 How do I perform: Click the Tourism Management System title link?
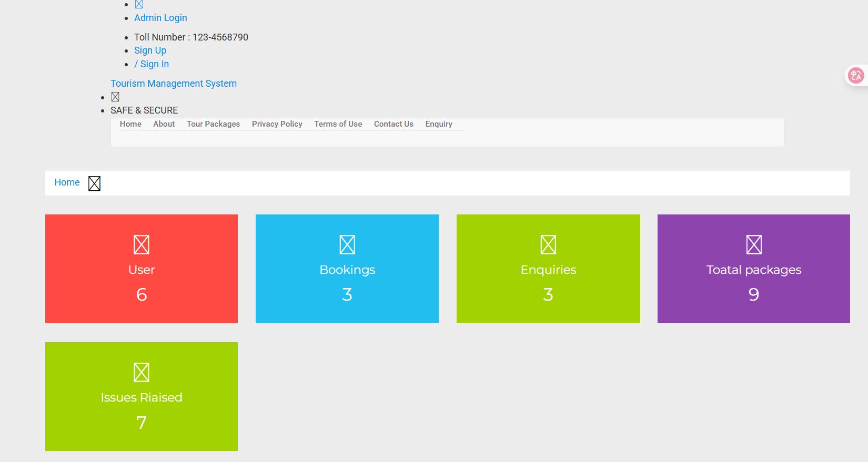click(x=174, y=84)
